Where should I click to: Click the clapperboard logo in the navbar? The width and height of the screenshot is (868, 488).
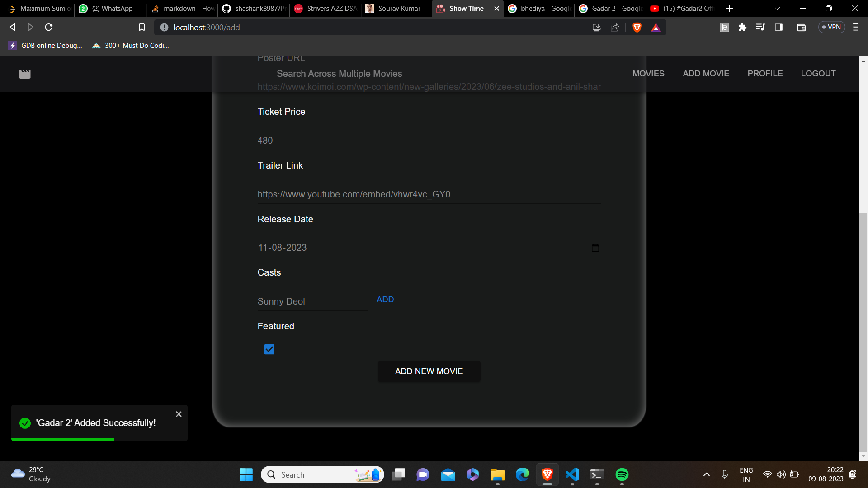pyautogui.click(x=25, y=74)
